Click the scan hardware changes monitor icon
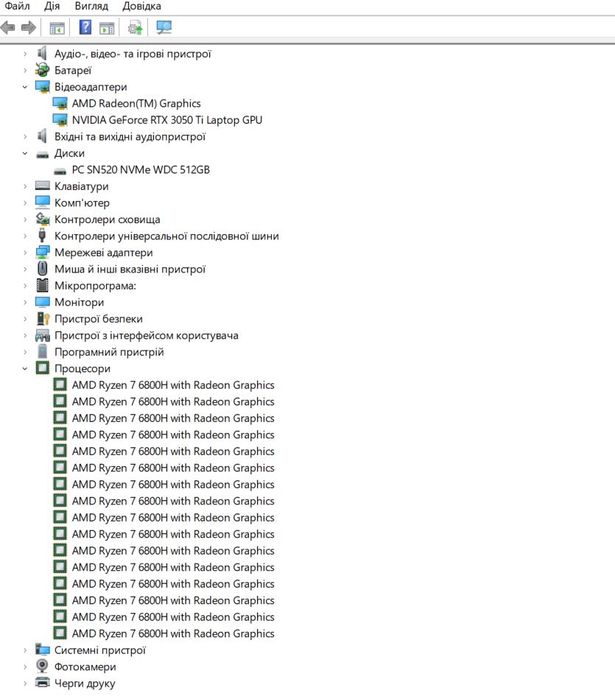 (164, 27)
